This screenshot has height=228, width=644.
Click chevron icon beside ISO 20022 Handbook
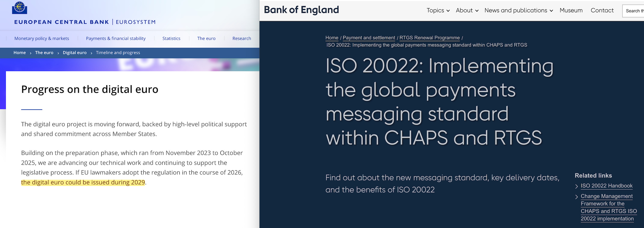(577, 186)
